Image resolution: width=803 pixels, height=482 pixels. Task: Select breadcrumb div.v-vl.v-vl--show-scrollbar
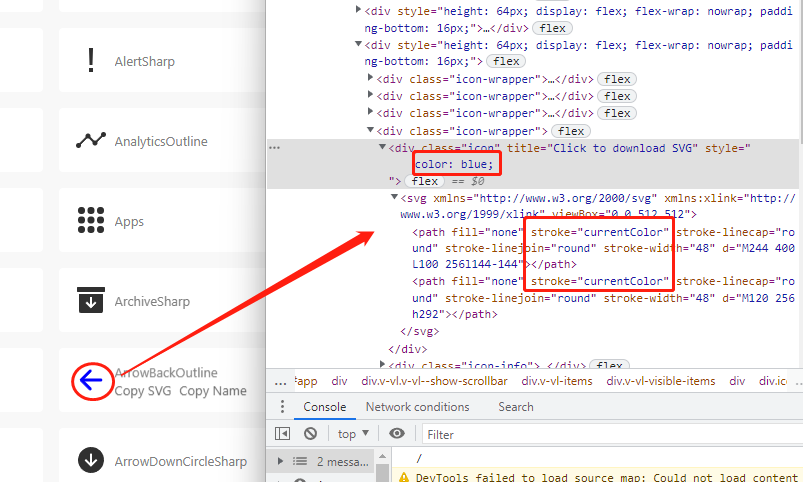pos(434,381)
